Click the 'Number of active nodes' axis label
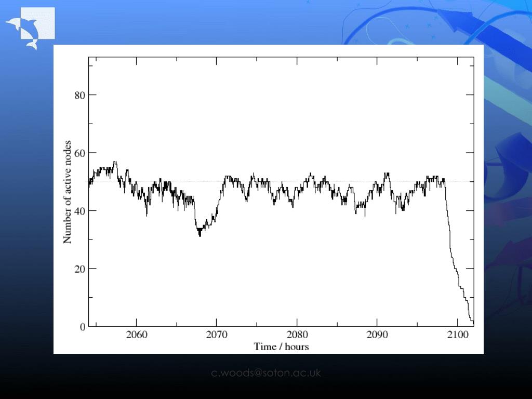This screenshot has height=399, width=532. [x=67, y=192]
